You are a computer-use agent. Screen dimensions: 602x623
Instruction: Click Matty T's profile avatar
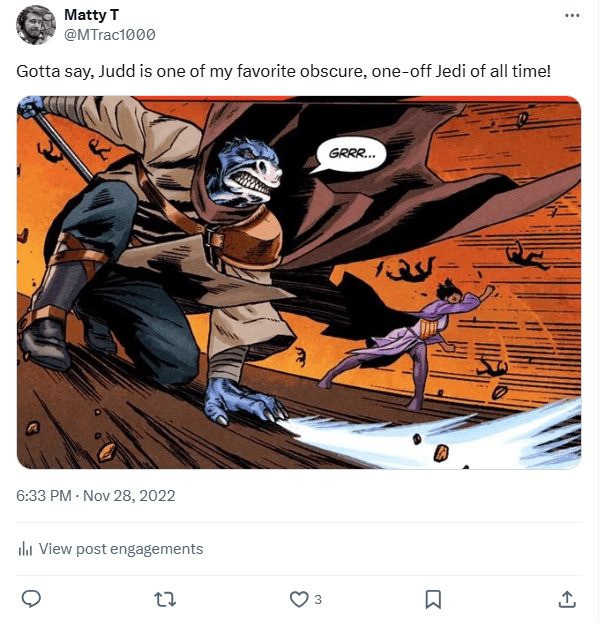35,24
